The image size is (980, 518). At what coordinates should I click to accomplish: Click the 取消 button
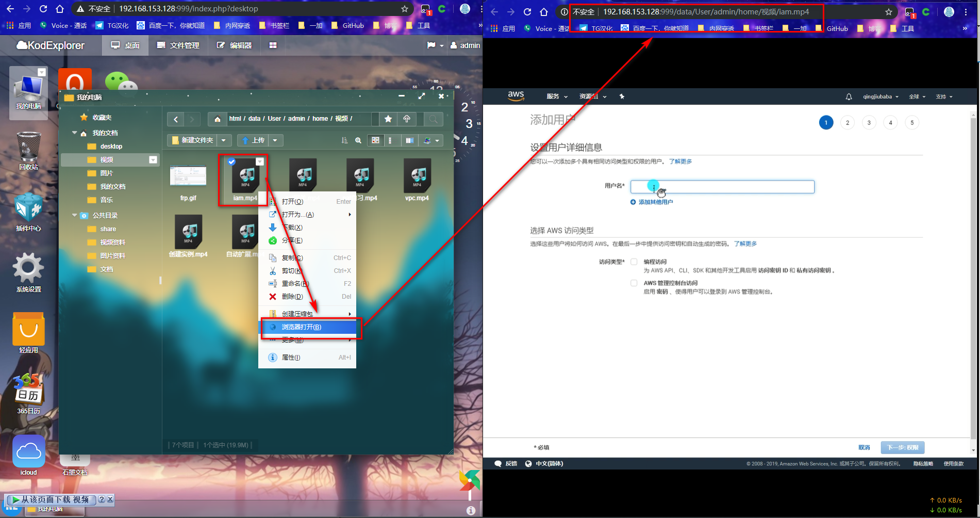coord(864,447)
